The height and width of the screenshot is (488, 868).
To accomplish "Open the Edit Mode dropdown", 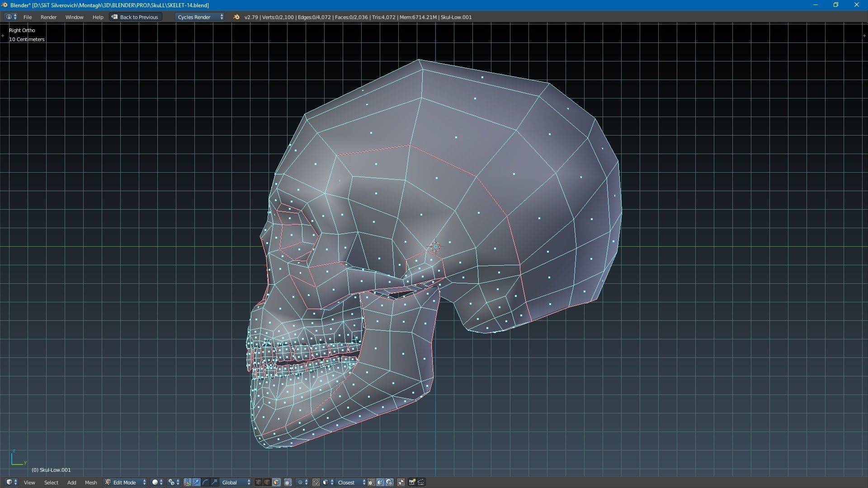I will [124, 482].
